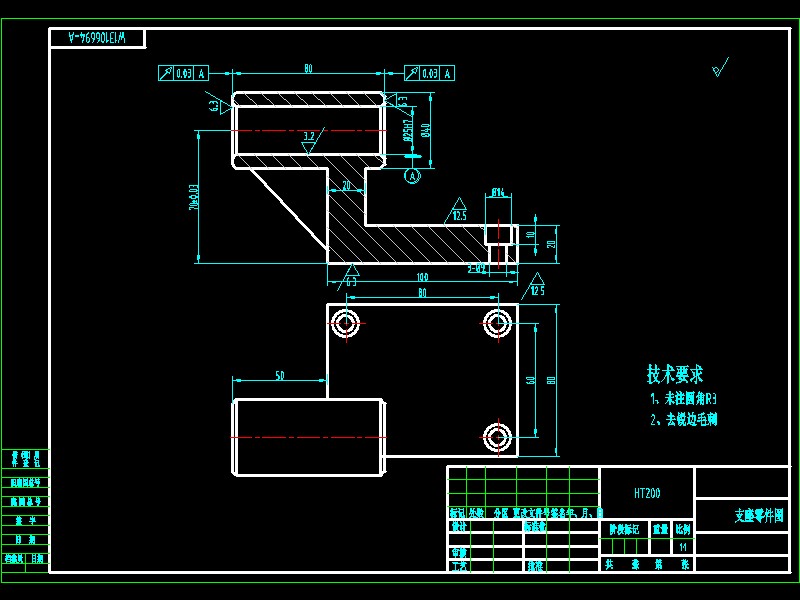
Task: Select the 20 rib width dimension text
Action: 346,186
